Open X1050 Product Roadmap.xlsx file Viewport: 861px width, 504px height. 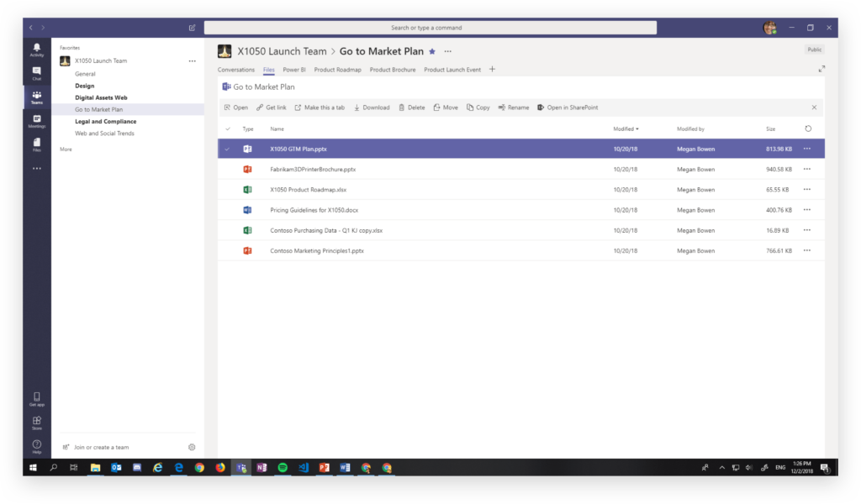[x=308, y=190]
